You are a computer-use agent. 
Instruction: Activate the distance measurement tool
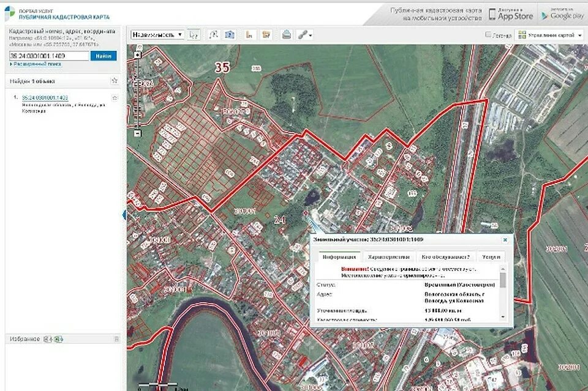click(213, 35)
